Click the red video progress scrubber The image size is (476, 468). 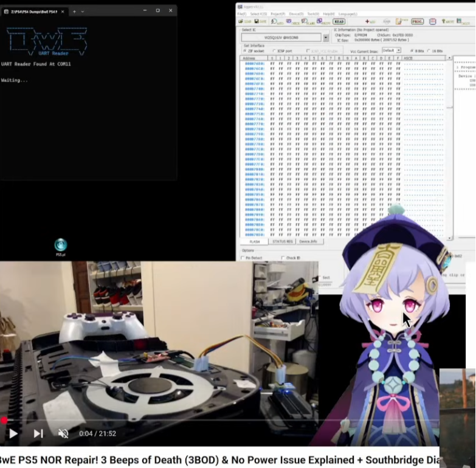[x=4, y=421]
